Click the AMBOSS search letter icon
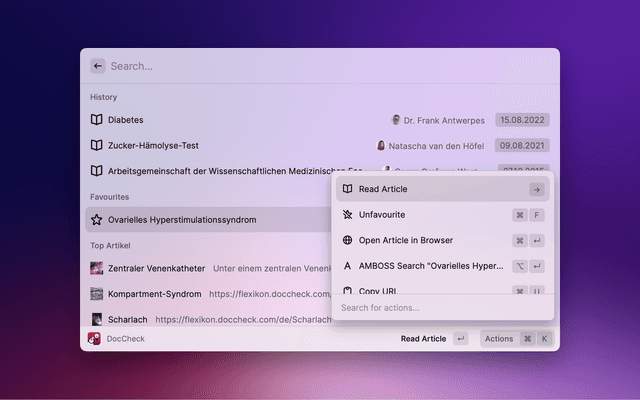This screenshot has width=640, height=400. [x=347, y=266]
